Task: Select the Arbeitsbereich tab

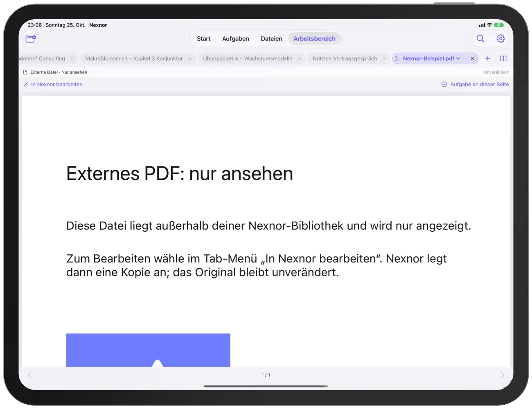Action: click(x=314, y=39)
